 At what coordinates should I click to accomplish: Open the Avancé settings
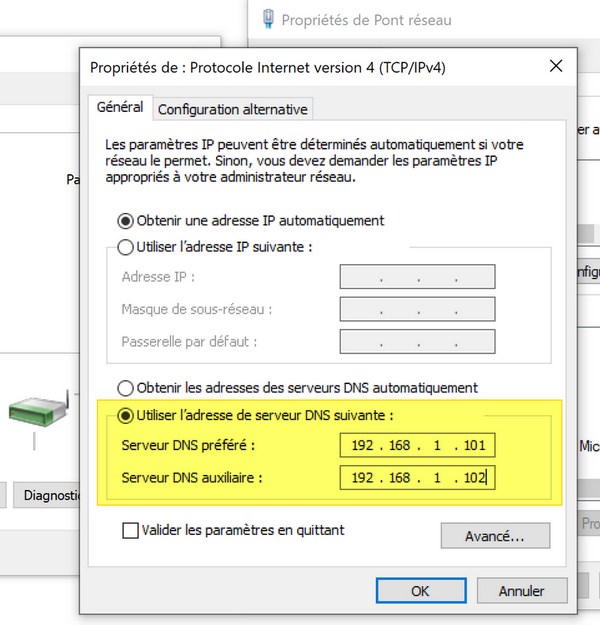[495, 536]
